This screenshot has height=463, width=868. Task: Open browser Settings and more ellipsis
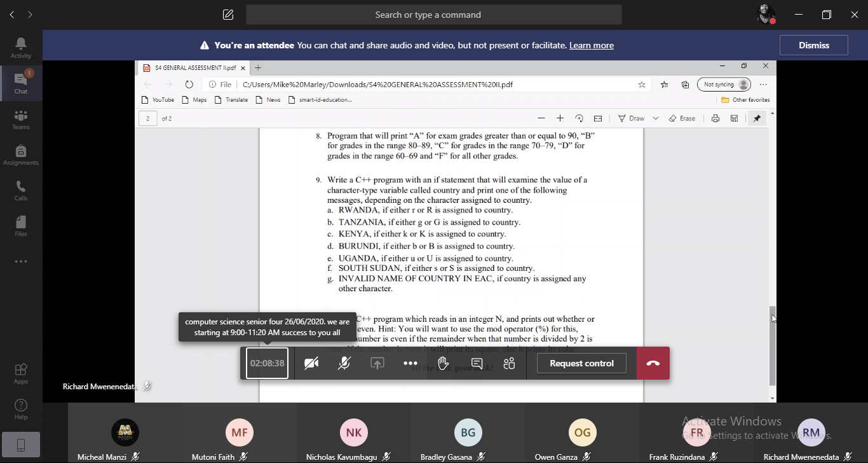click(763, 85)
